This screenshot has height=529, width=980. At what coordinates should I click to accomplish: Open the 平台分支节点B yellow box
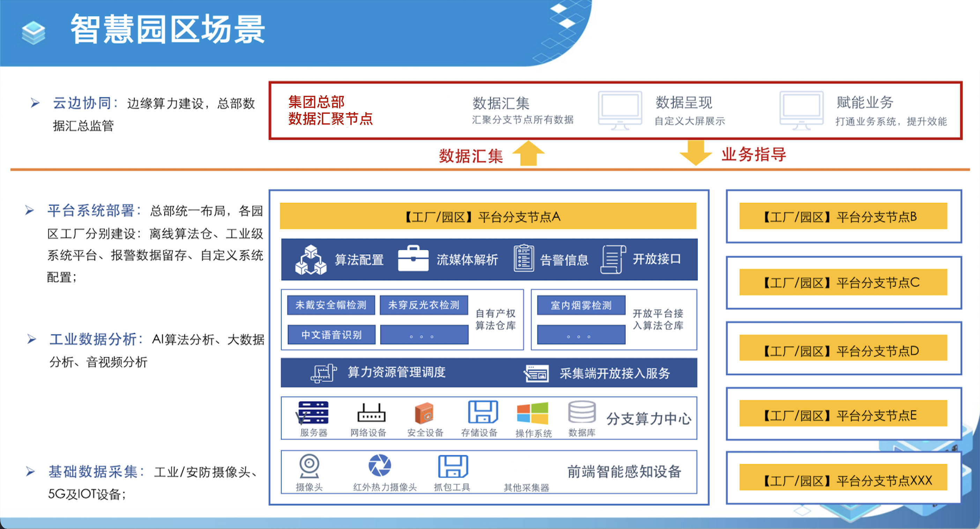point(843,216)
